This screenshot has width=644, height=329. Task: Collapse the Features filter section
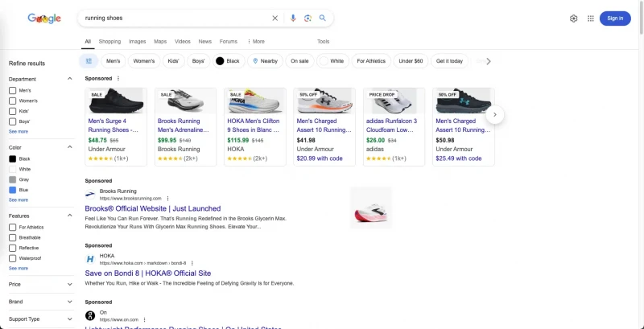70,216
